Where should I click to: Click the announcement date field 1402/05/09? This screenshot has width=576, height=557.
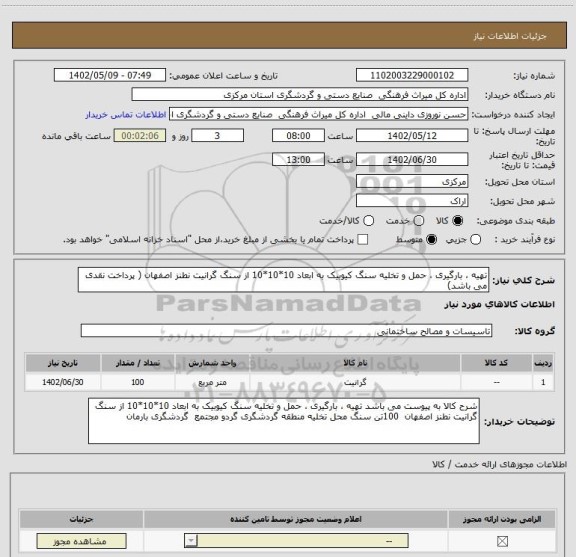click(110, 75)
